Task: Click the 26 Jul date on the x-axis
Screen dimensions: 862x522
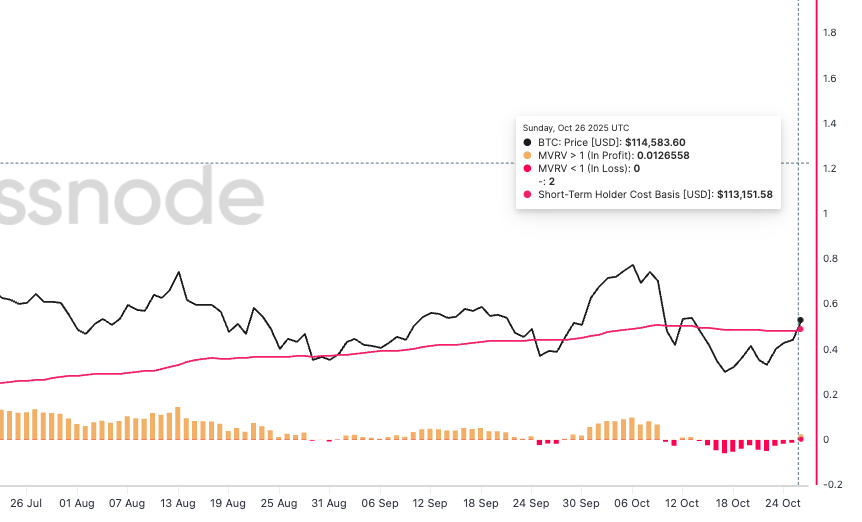Action: (26, 503)
